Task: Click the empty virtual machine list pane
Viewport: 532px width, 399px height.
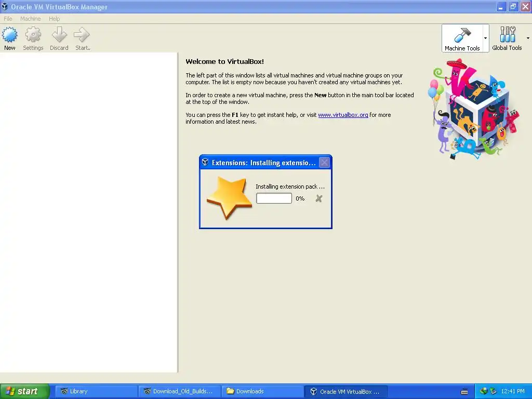Action: click(x=88, y=212)
